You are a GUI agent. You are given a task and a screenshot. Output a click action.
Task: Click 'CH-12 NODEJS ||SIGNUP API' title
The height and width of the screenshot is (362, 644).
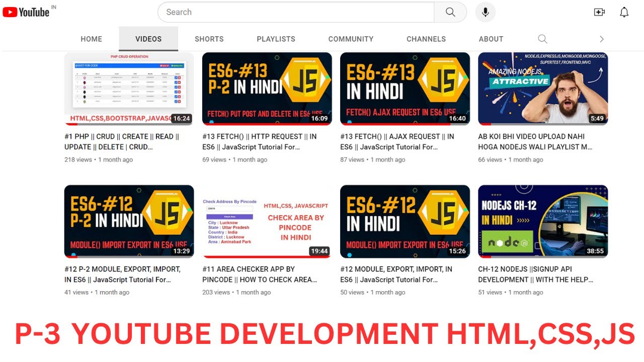click(536, 274)
